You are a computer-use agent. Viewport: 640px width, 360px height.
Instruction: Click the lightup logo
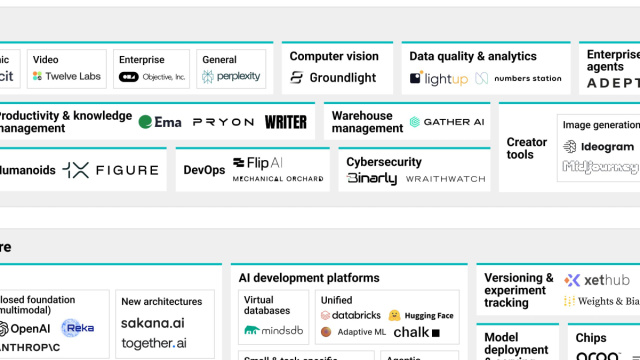pyautogui.click(x=439, y=78)
